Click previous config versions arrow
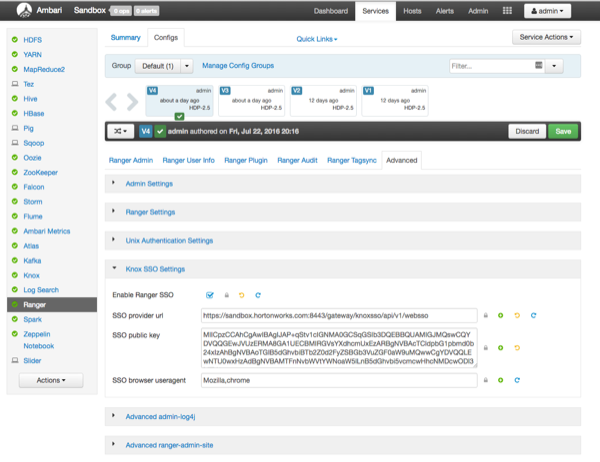The width and height of the screenshot is (600, 462). click(111, 102)
